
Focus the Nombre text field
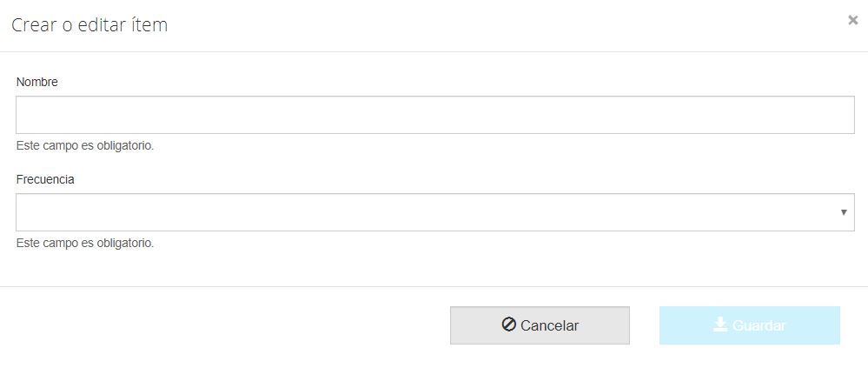click(434, 115)
